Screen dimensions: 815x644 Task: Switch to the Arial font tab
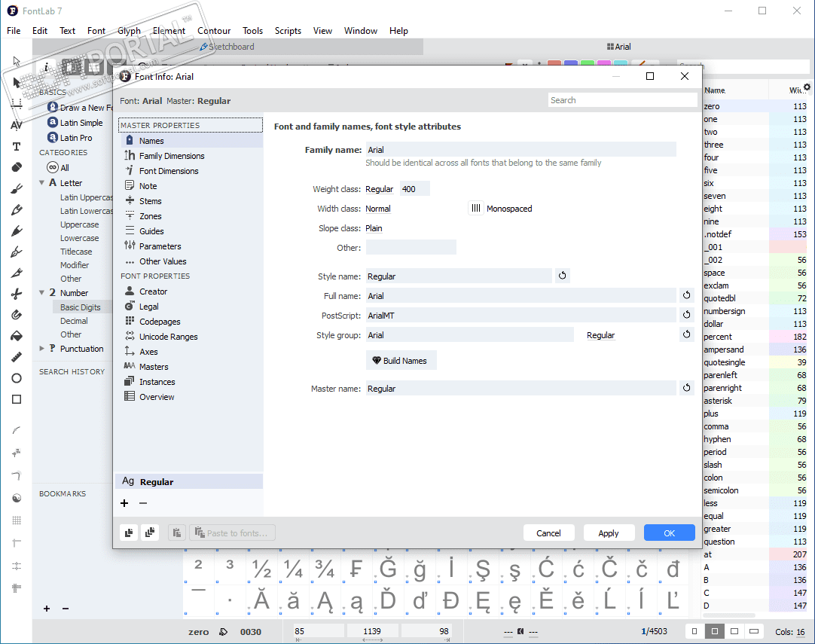(x=618, y=46)
